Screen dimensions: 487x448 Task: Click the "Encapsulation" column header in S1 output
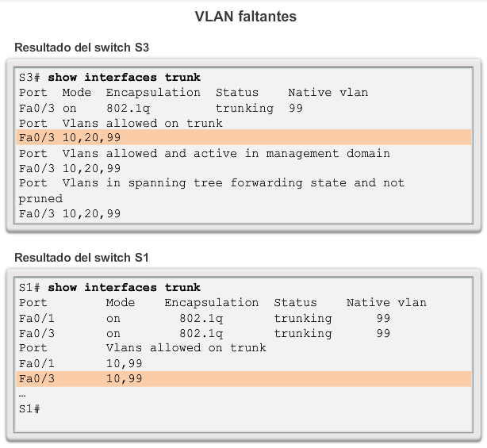[x=211, y=303]
